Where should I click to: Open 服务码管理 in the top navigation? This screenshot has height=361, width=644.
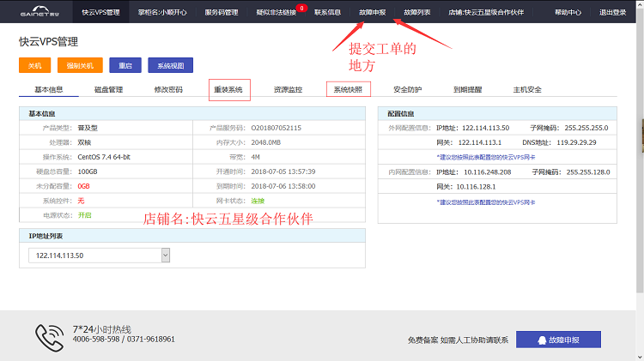coord(222,12)
